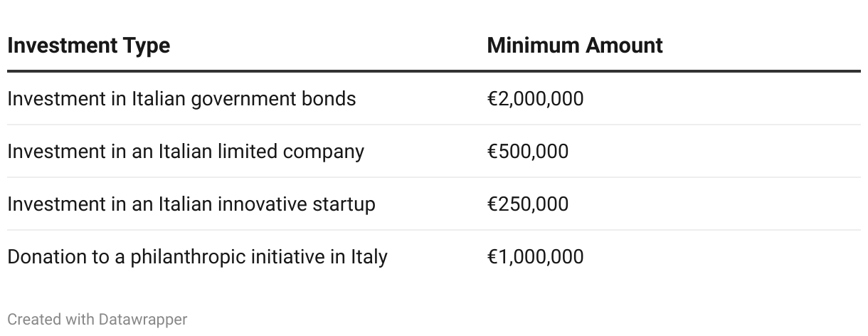The width and height of the screenshot is (868, 336).
Task: Click Donation to a philanthropic initiative row
Action: pyautogui.click(x=434, y=256)
